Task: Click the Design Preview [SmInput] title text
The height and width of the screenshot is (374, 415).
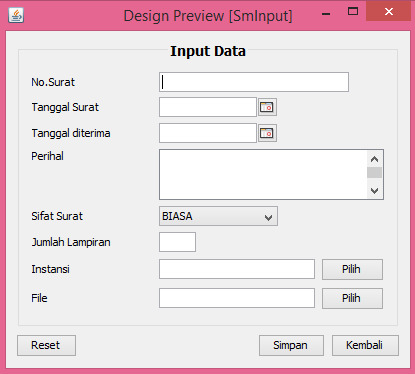Action: 208,16
